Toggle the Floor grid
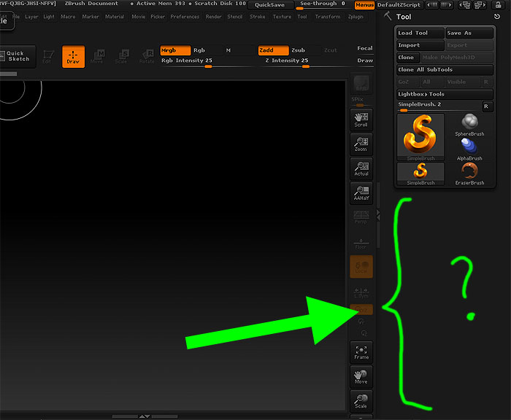Viewport: 511px width, 420px height. click(x=361, y=242)
